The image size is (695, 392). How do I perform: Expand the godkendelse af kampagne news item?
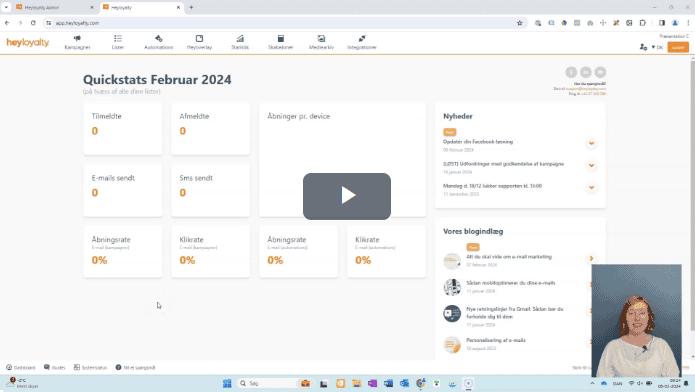[x=591, y=165]
